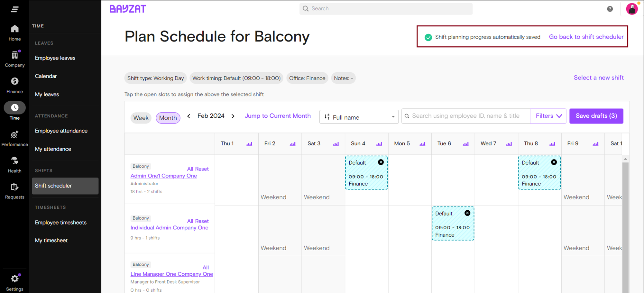The height and width of the screenshot is (293, 644).
Task: Click the analytics chart icon beside Thu 1
Action: (249, 144)
